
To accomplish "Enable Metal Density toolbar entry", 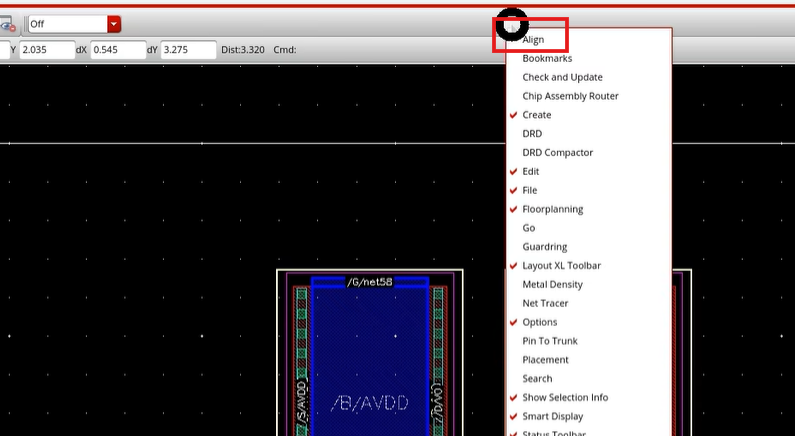I will point(589,284).
